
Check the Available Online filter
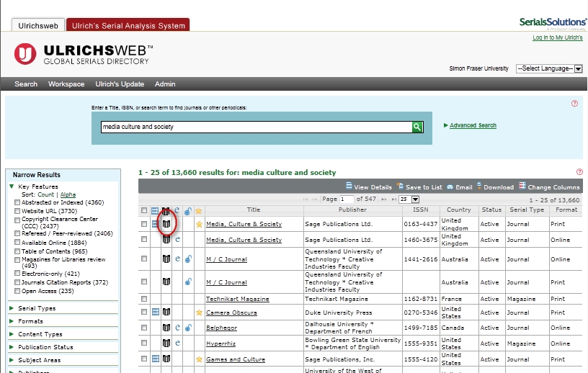17,243
